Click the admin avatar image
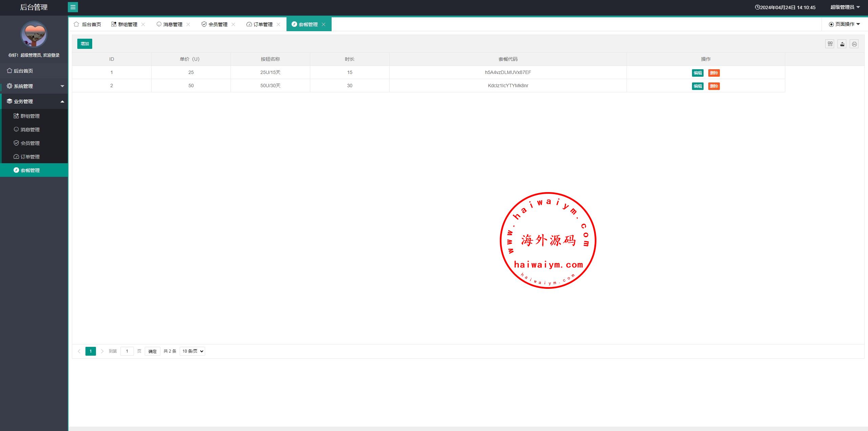Image resolution: width=868 pixels, height=431 pixels. coord(34,34)
